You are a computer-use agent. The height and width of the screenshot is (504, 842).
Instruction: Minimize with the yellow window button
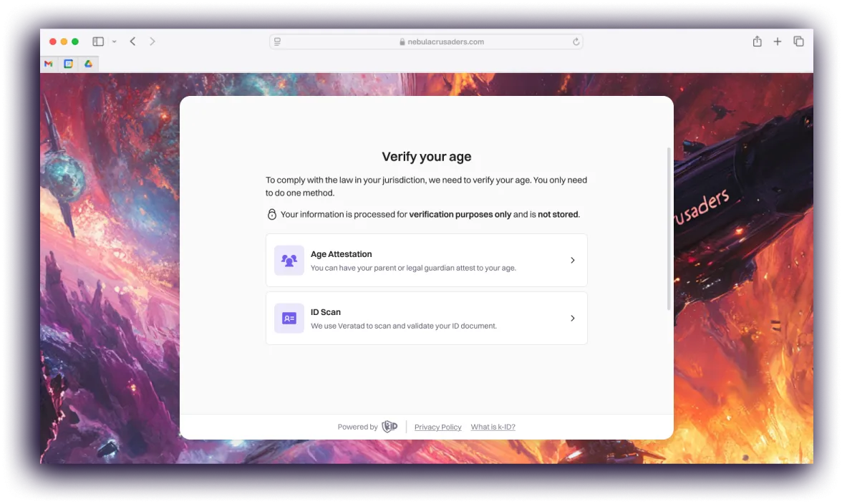(x=64, y=42)
